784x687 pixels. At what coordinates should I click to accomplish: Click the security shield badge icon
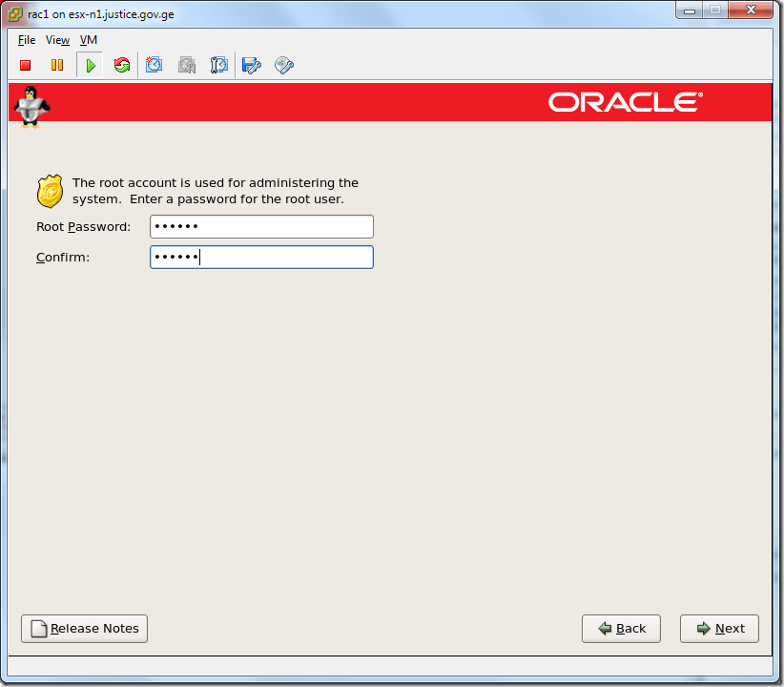tap(50, 191)
